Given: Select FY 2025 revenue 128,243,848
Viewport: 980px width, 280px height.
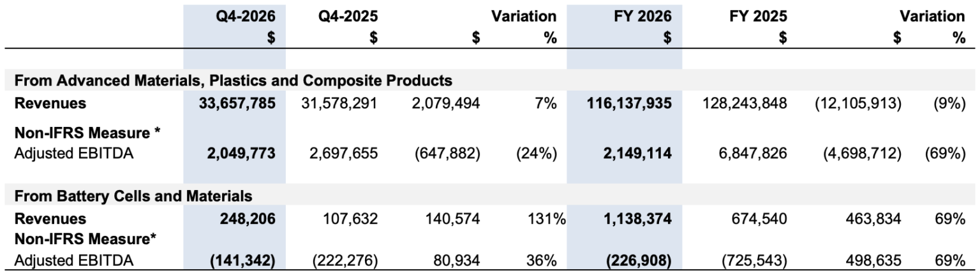Looking at the screenshot, I should click(745, 104).
